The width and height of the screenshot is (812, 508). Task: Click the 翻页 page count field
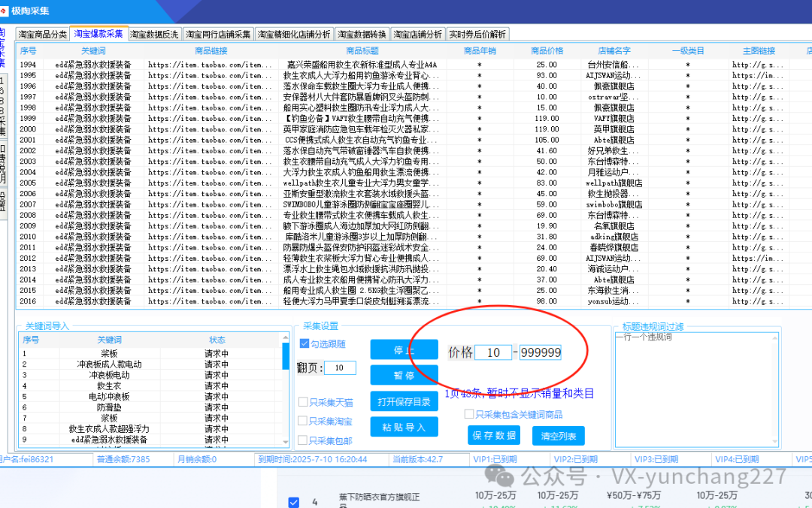[339, 367]
